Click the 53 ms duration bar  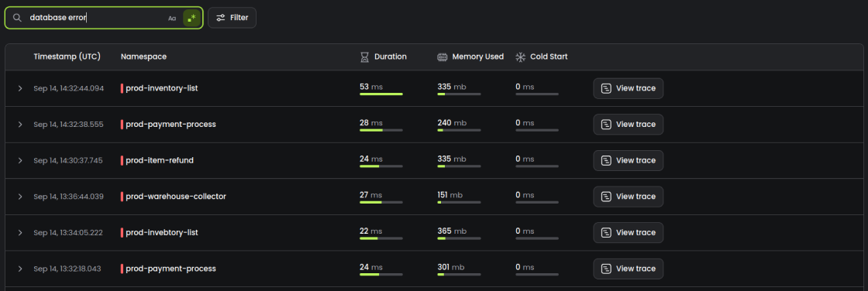(381, 94)
